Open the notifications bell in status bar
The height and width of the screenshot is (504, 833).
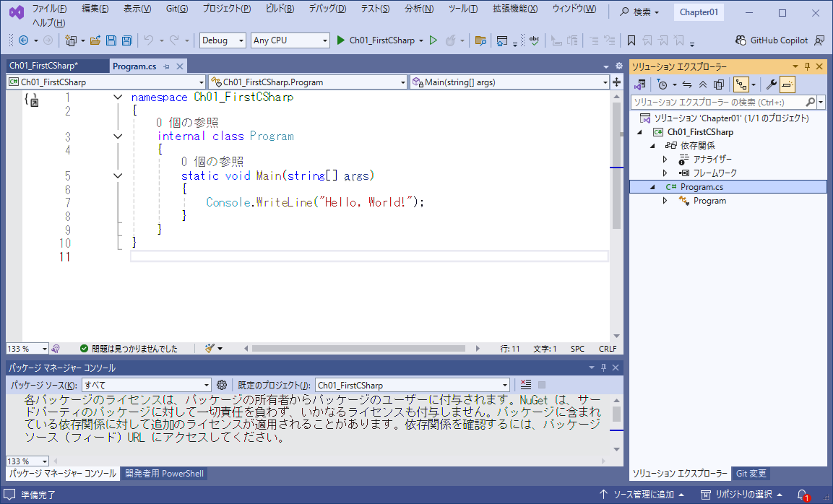click(802, 495)
